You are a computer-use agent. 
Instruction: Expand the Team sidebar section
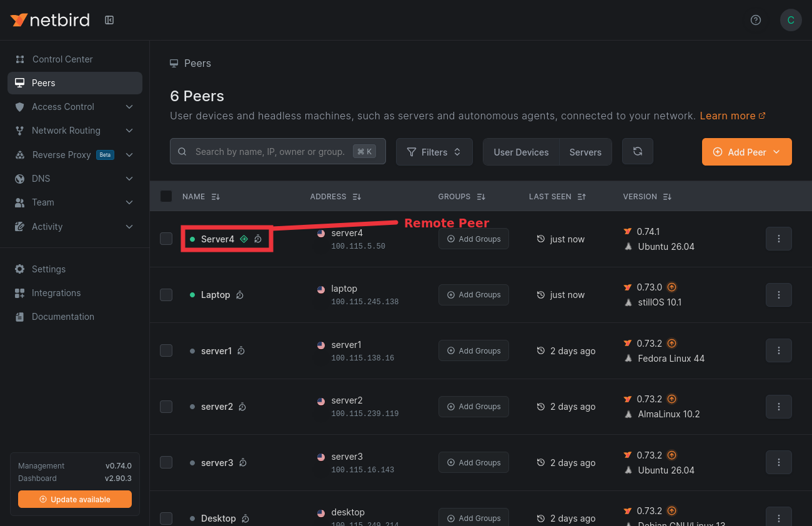pos(75,202)
